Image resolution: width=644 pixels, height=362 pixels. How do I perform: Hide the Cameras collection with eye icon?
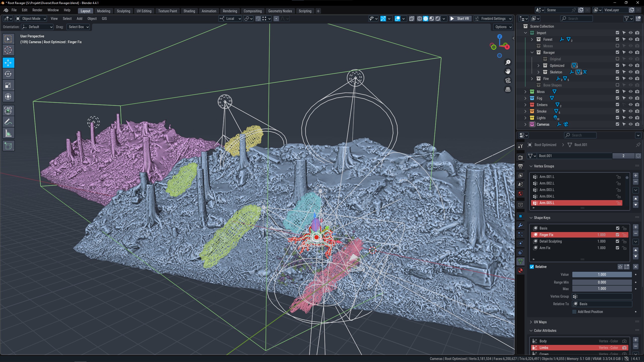pyautogui.click(x=630, y=124)
